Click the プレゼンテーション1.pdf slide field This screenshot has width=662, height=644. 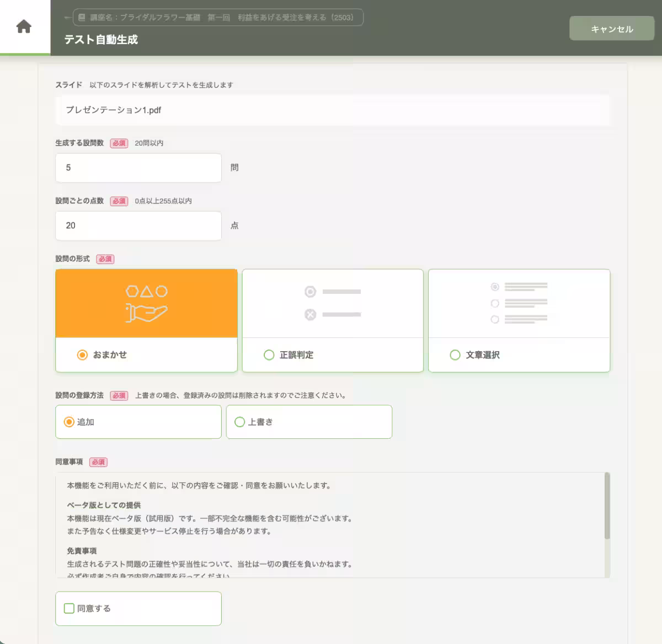[333, 110]
